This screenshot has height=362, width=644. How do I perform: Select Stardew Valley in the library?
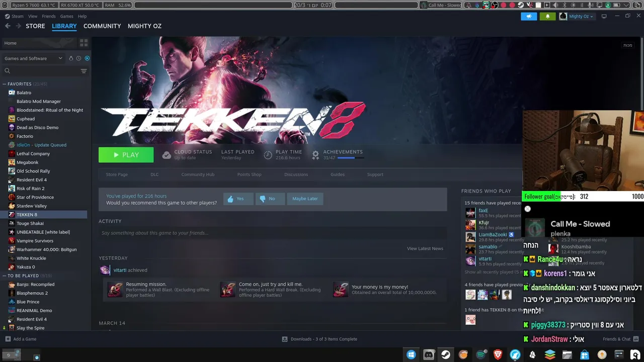pyautogui.click(x=31, y=206)
